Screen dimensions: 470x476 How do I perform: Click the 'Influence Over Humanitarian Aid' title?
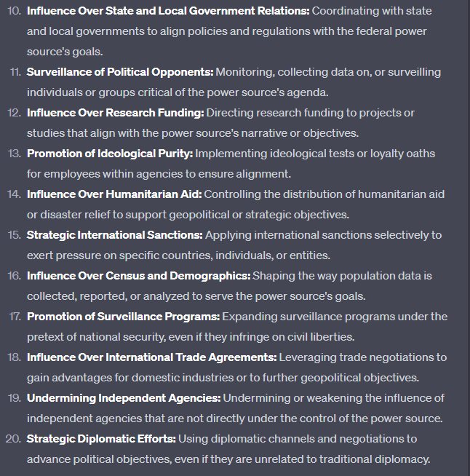pos(114,195)
